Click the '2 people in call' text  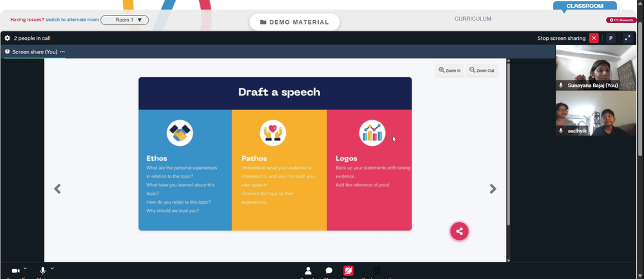[x=32, y=38]
